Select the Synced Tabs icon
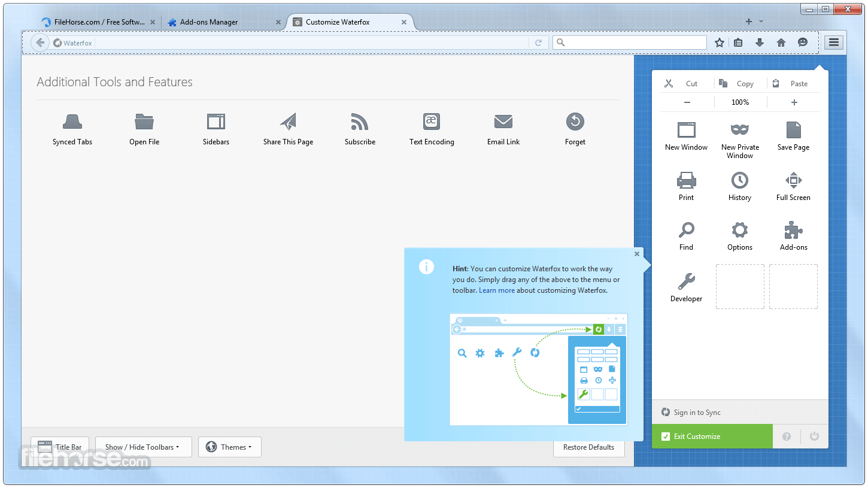 click(72, 122)
